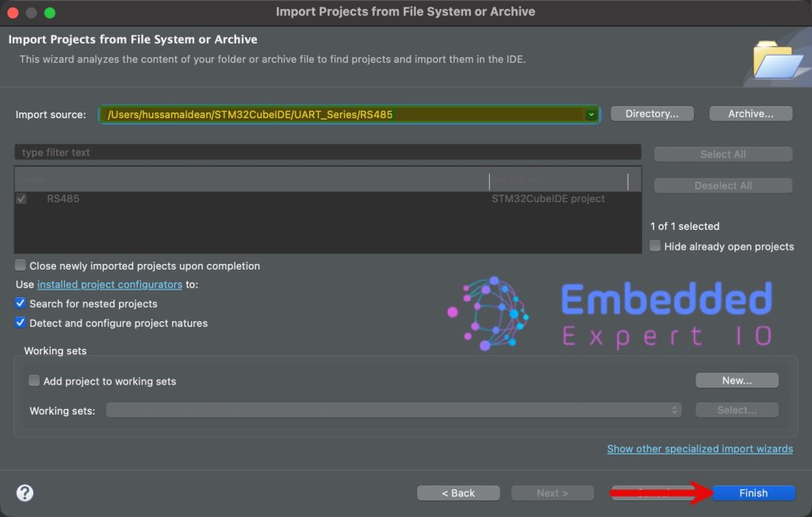Viewport: 812px width, 517px height.
Task: Open the Working sets combo box
Action: click(394, 410)
